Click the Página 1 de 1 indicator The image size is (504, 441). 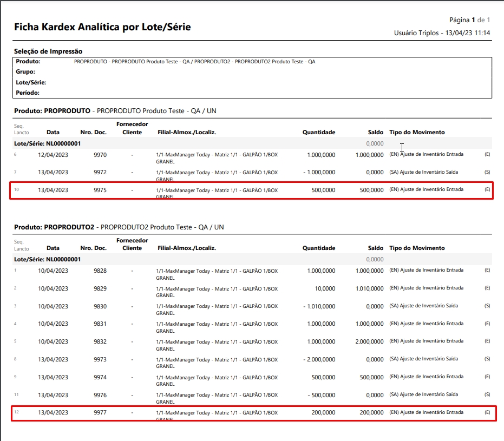coord(469,20)
